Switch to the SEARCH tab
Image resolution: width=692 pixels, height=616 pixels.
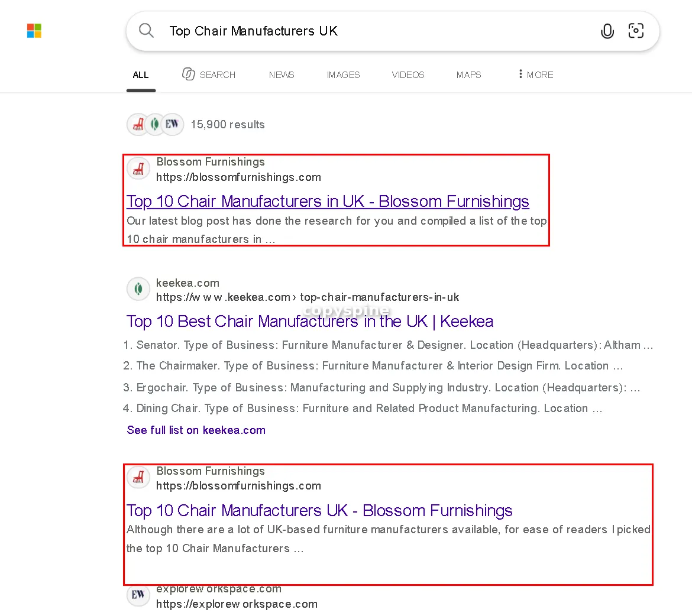[x=218, y=75]
